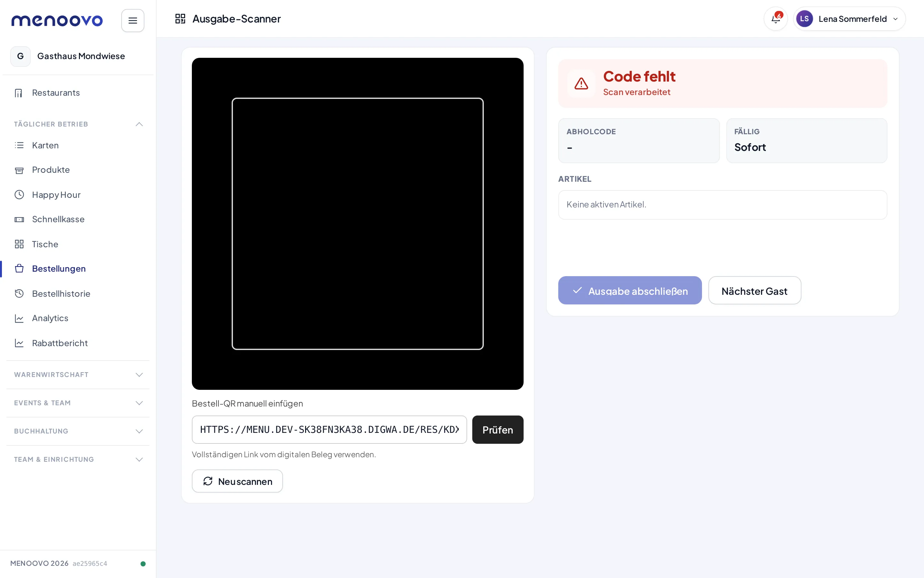Screen dimensions: 924x578
Task: Click the Rabattbericht chart icon
Action: click(x=19, y=343)
